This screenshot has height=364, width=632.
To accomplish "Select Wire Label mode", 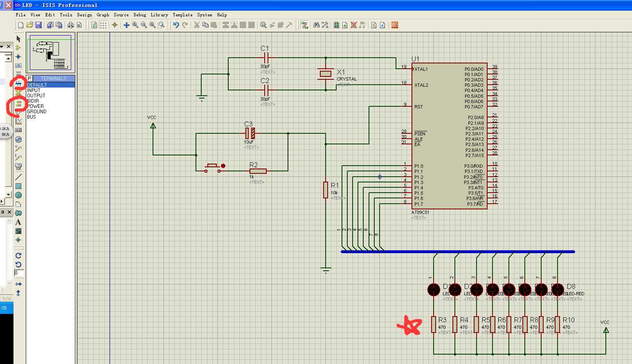I will pyautogui.click(x=18, y=65).
